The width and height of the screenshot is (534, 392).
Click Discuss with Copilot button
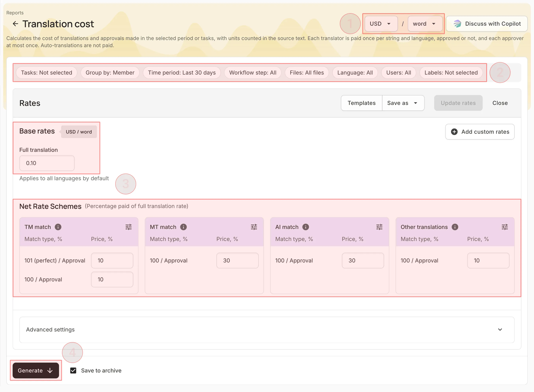click(x=487, y=24)
